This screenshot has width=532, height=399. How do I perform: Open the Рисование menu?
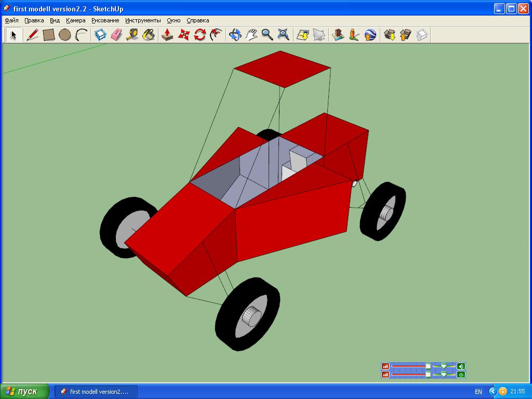click(105, 20)
